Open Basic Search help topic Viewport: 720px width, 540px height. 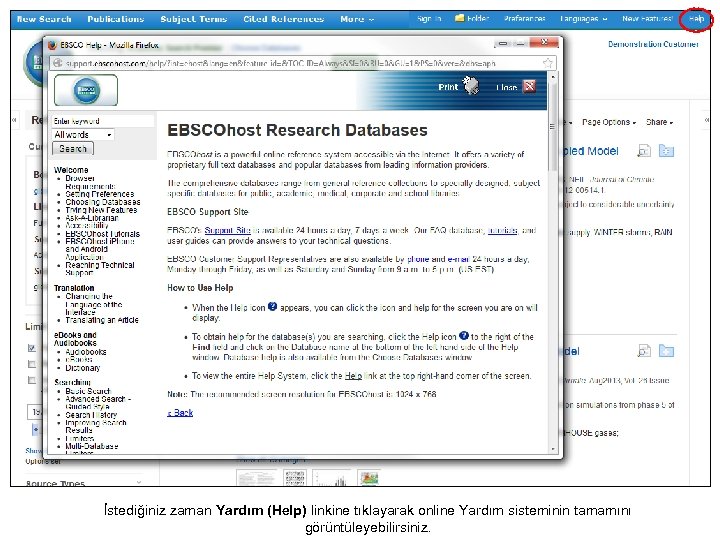[88, 391]
